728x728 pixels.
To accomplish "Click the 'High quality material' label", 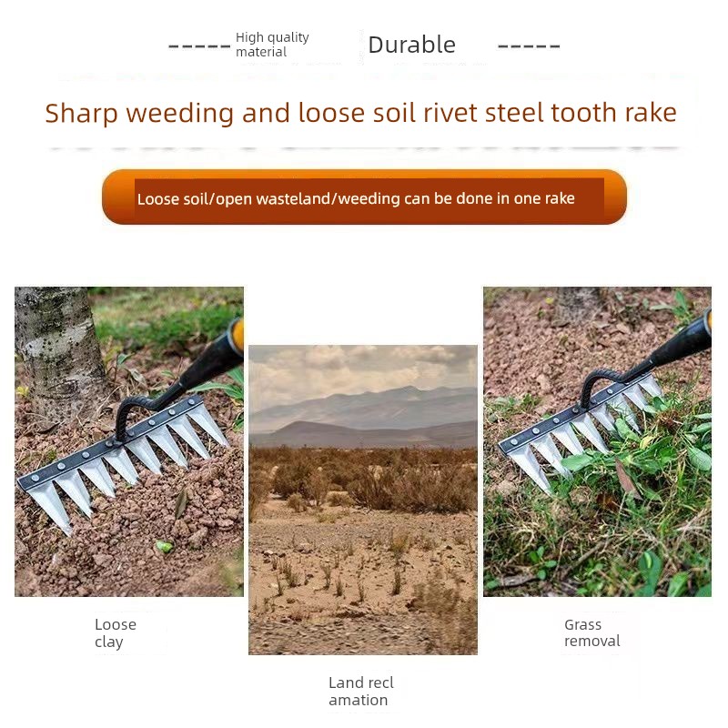I will (272, 44).
